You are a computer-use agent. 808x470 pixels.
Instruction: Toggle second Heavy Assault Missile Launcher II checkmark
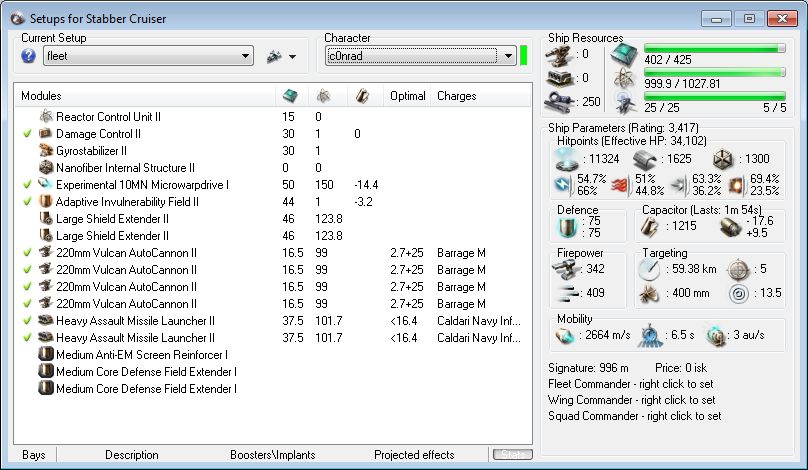click(x=28, y=338)
